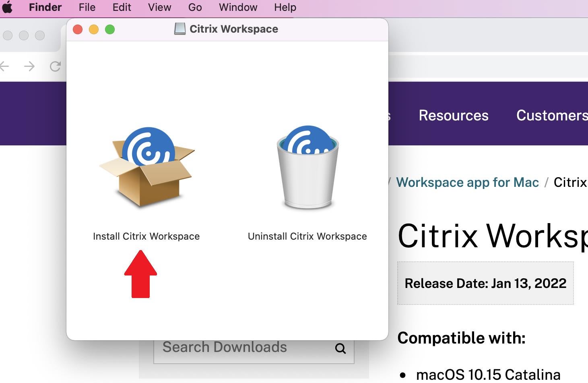This screenshot has width=588, height=383.
Task: Open the Help menu
Action: click(285, 7)
